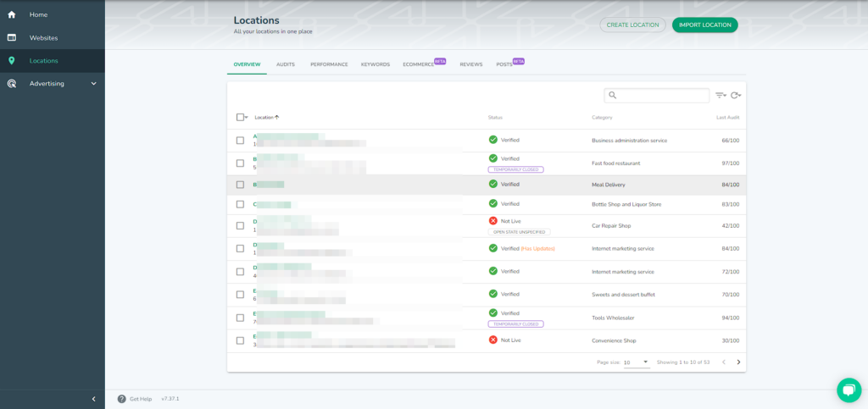The image size is (868, 409).
Task: Open the refresh dropdown above the table
Action: [x=736, y=95]
